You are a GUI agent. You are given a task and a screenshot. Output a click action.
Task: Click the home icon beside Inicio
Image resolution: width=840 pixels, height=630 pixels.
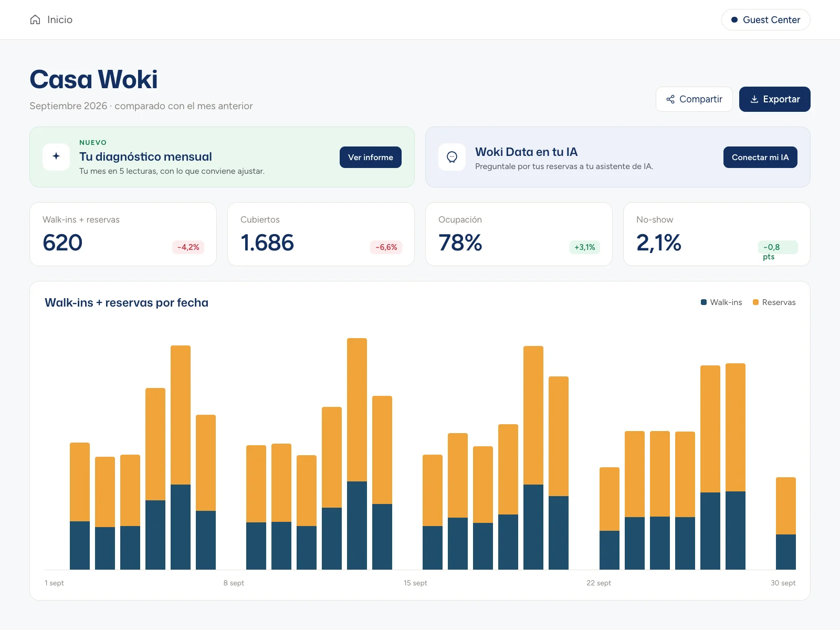pyautogui.click(x=35, y=20)
